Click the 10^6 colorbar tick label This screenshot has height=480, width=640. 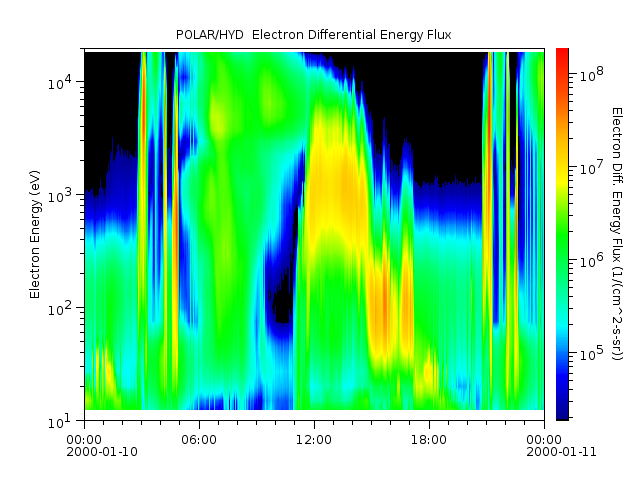pos(587,261)
